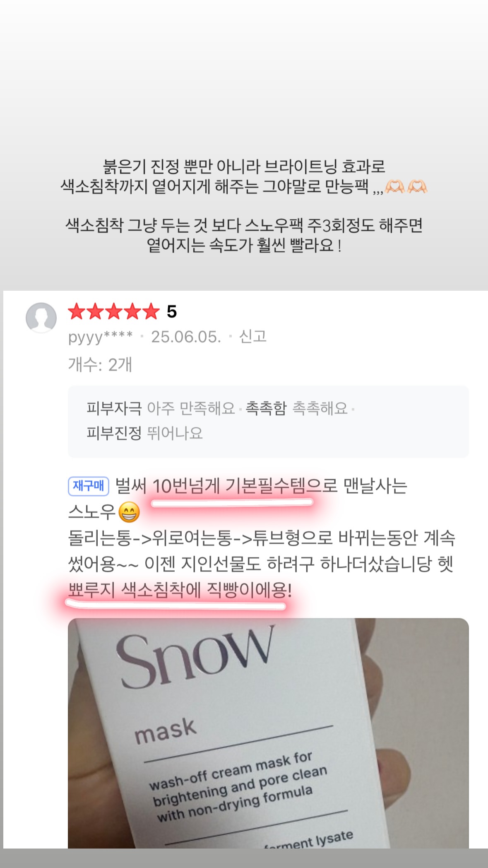Tap the 피부진정 rating label

pos(114,433)
